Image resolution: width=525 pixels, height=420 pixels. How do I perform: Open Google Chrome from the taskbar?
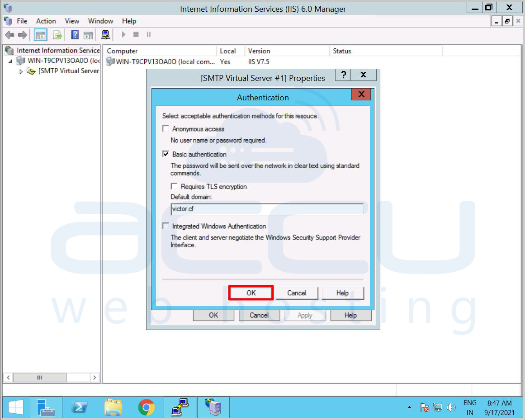coord(147,408)
